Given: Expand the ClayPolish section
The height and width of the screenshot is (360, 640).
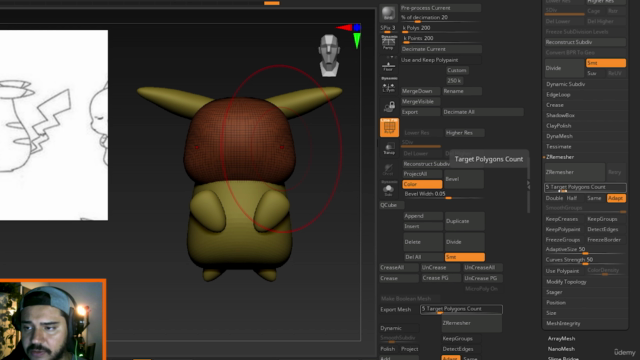Looking at the screenshot, I should click(x=559, y=126).
